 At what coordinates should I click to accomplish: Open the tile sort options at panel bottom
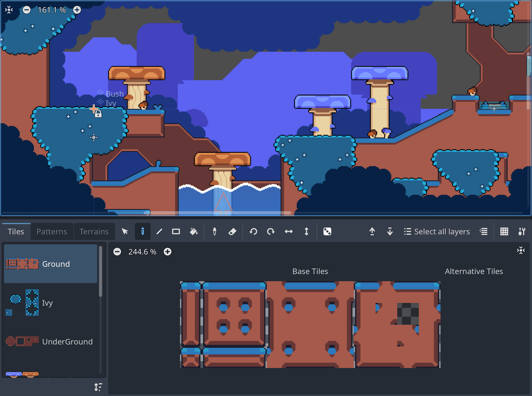98,387
